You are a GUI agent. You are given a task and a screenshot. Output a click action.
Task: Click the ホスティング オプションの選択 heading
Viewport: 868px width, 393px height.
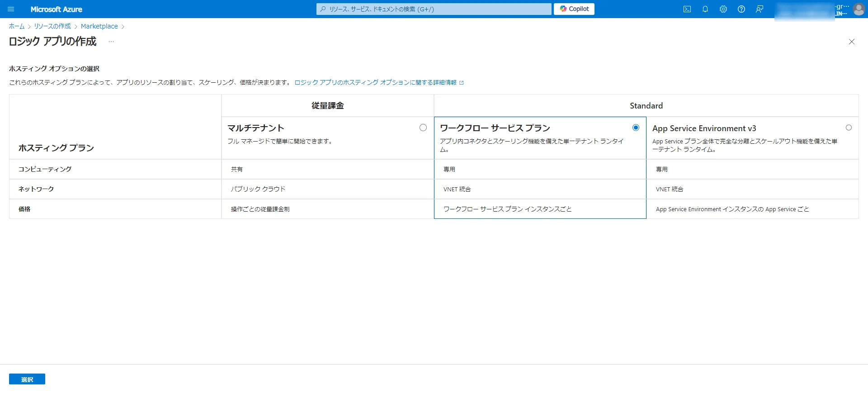54,69
